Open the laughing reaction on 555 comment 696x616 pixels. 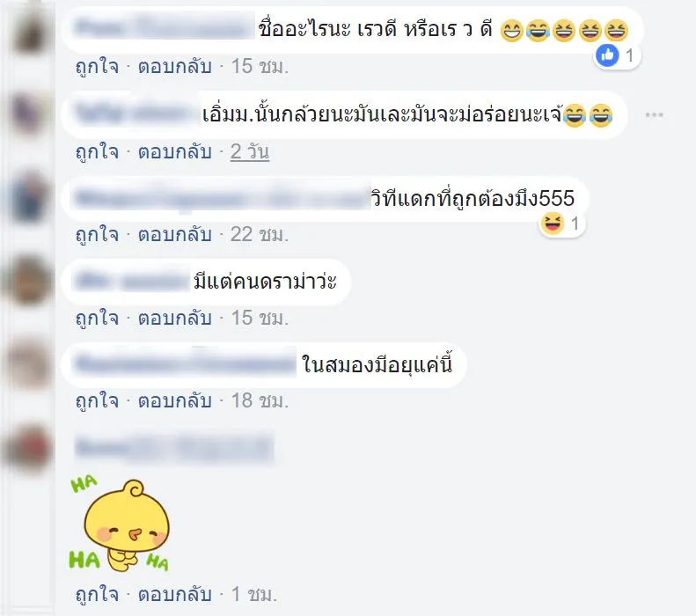(x=552, y=224)
